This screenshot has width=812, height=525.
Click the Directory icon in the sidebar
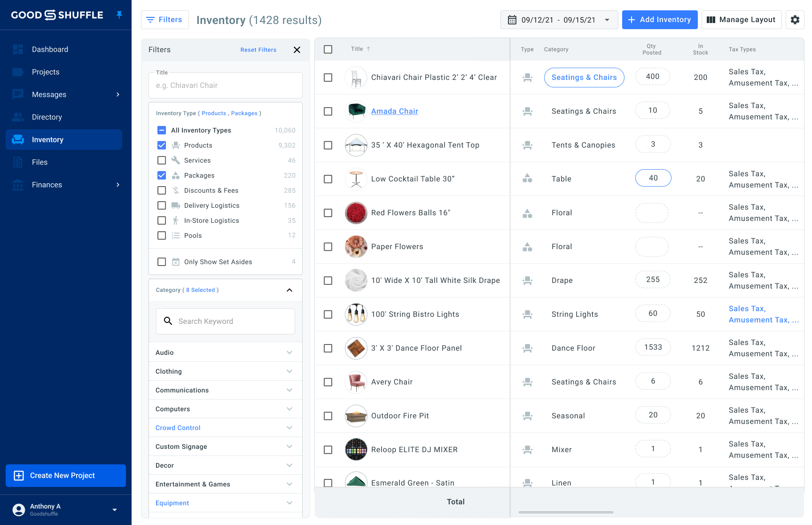click(18, 117)
